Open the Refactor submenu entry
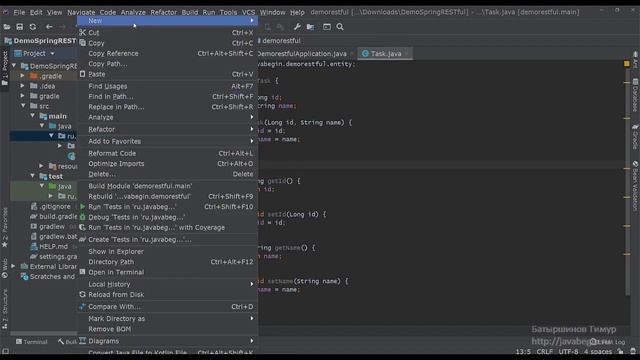This screenshot has height=360, width=640. pos(167,129)
